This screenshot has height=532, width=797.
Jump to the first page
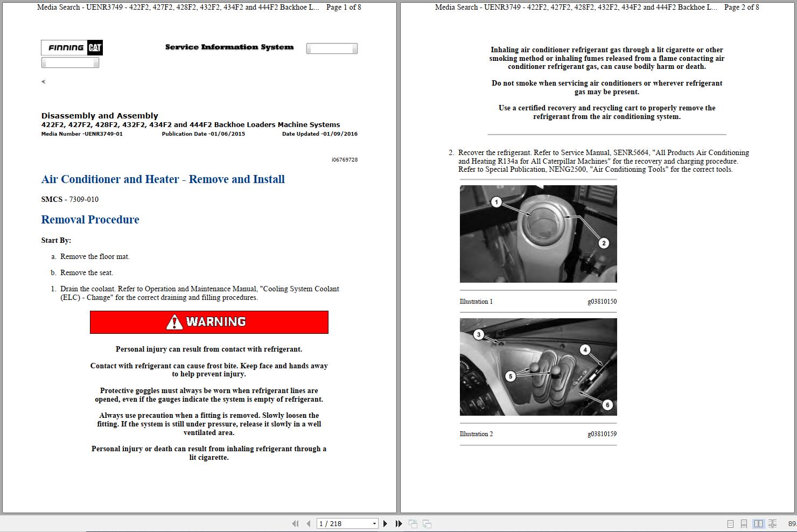point(295,523)
